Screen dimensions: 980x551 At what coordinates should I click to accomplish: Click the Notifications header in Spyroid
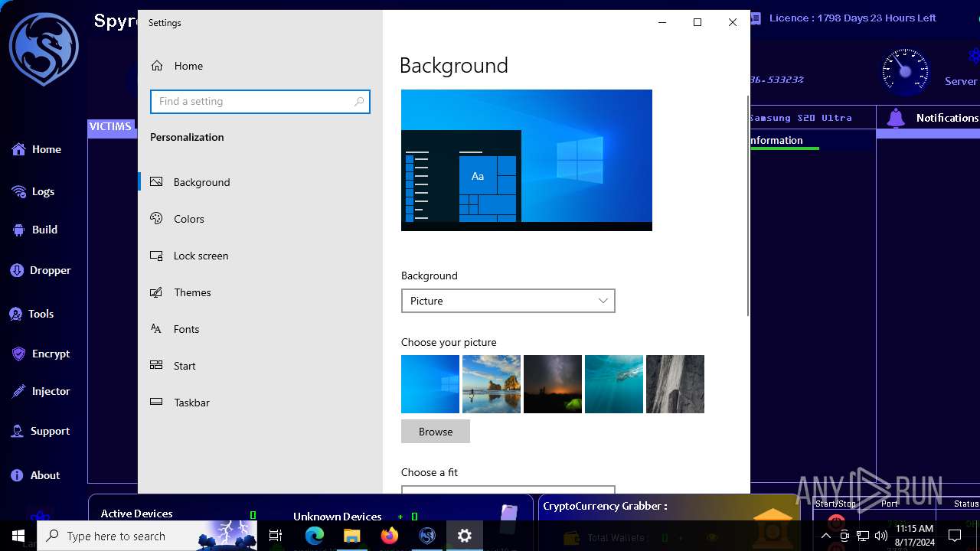pos(947,118)
